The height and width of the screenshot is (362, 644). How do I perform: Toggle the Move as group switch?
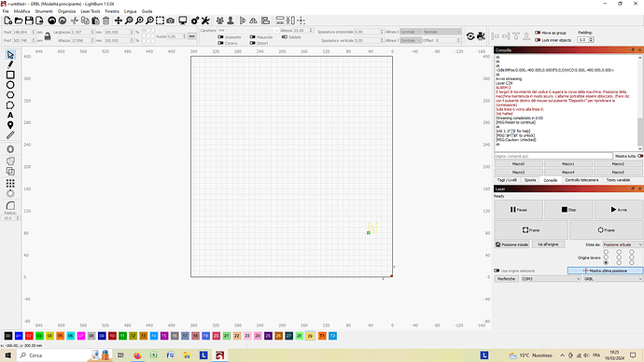[538, 33]
